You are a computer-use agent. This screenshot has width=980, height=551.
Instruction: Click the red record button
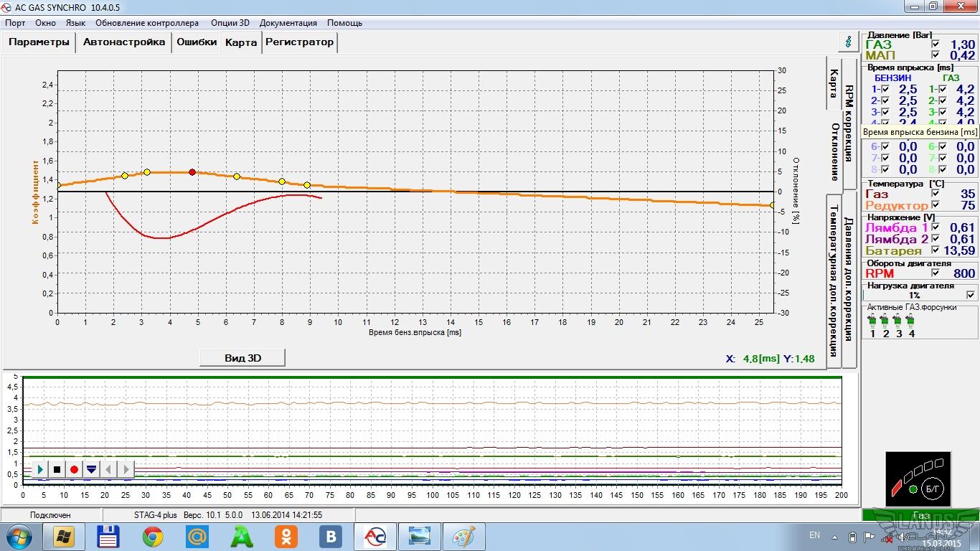pos(74,469)
